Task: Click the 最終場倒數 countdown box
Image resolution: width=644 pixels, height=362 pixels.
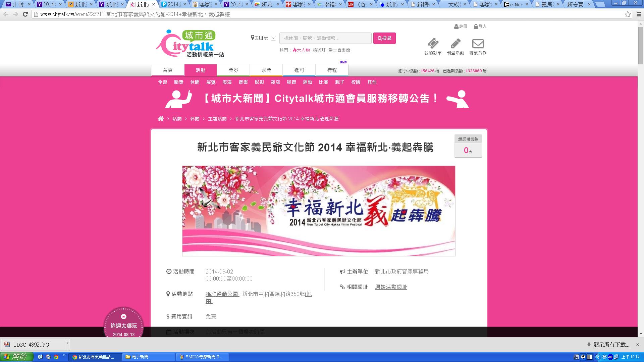Action: tap(468, 146)
